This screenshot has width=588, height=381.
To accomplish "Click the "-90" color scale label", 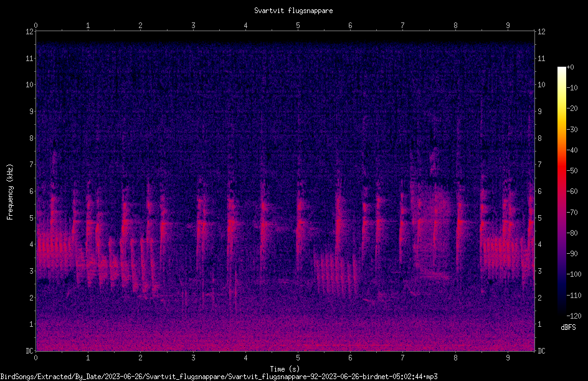I will click(572, 254).
